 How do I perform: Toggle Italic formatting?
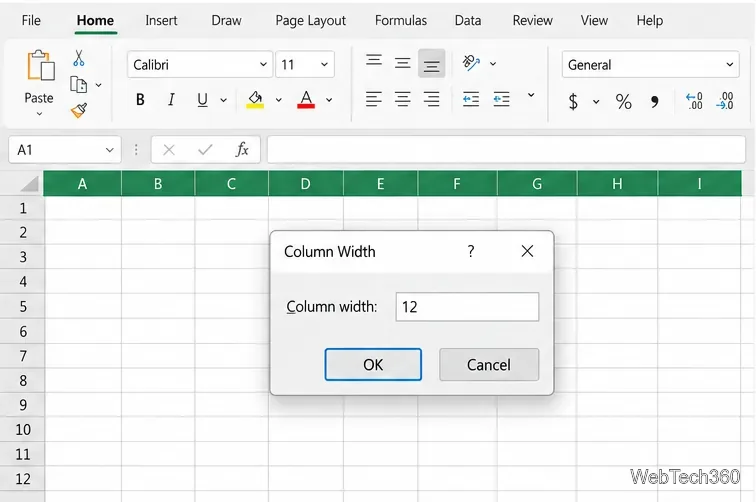[171, 100]
